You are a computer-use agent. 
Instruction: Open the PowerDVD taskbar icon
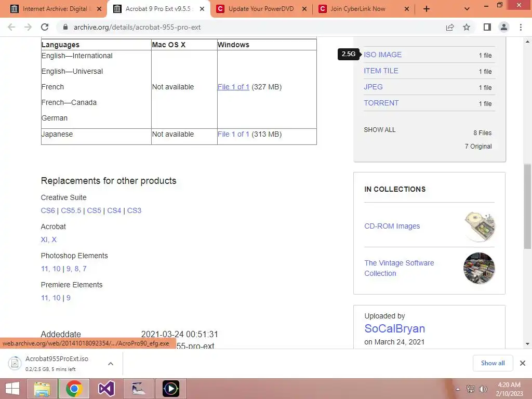click(x=170, y=389)
